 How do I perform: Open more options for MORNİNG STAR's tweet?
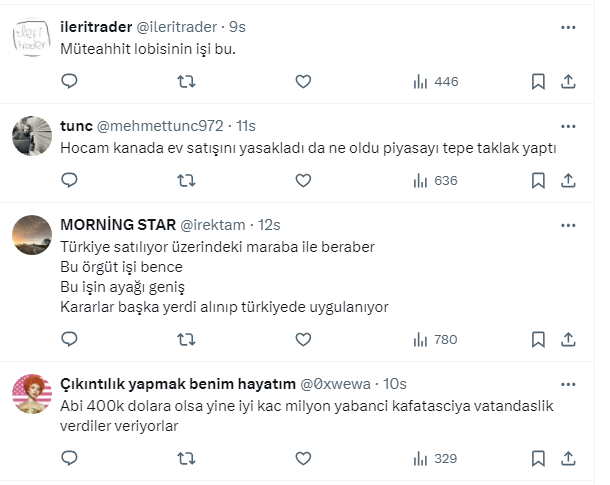click(568, 224)
